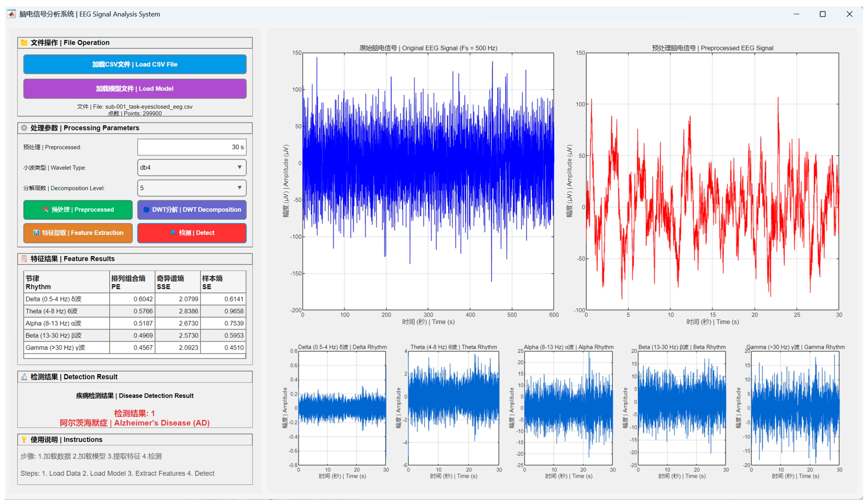Click the Preprocessed EEG Signal red plot
This screenshot has height=504, width=867.
coord(712,181)
